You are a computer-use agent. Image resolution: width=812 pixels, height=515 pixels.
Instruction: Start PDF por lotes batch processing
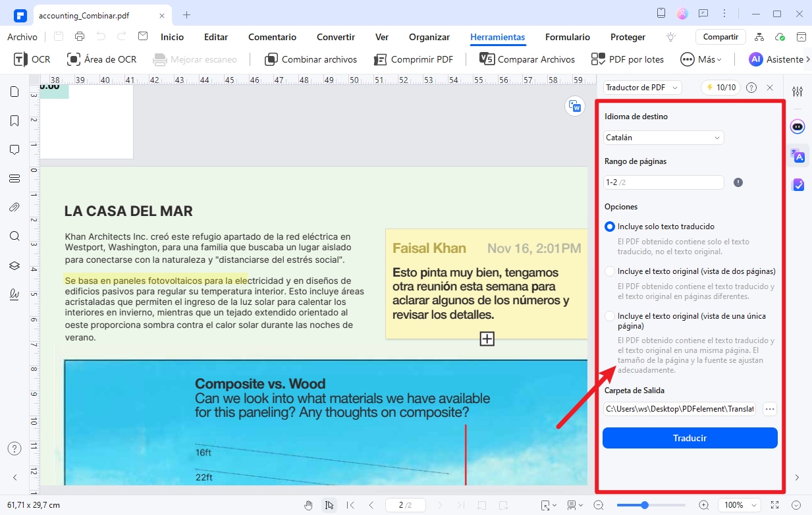coord(628,59)
